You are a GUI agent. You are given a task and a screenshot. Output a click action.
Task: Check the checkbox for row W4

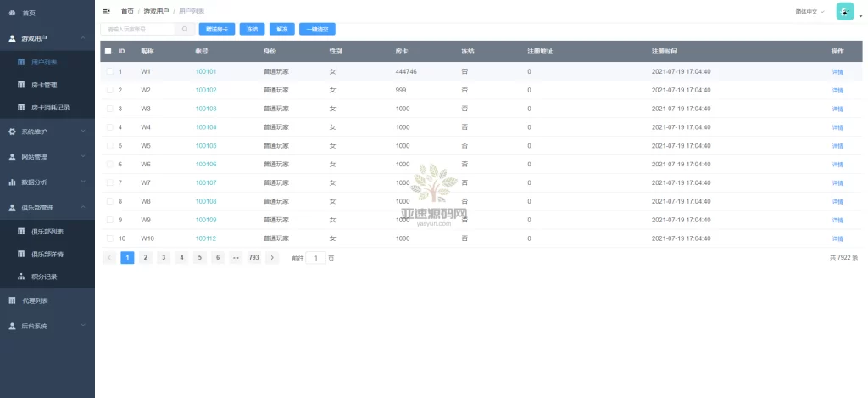coord(109,127)
